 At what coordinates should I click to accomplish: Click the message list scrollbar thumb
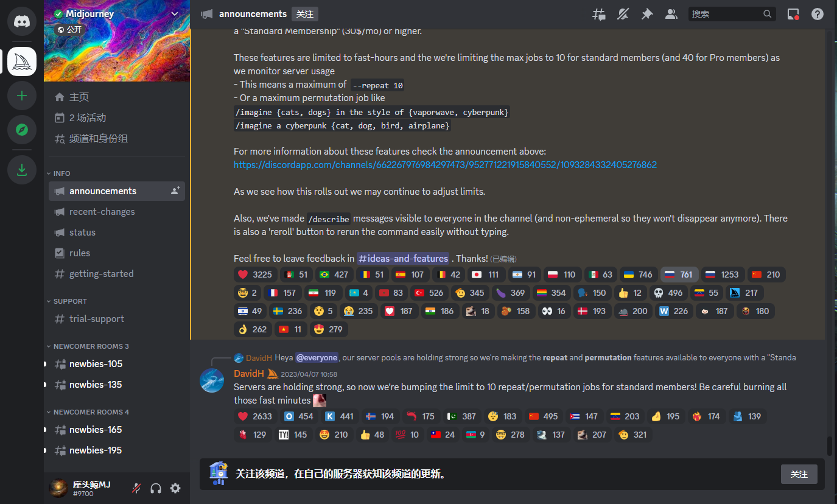pyautogui.click(x=829, y=446)
